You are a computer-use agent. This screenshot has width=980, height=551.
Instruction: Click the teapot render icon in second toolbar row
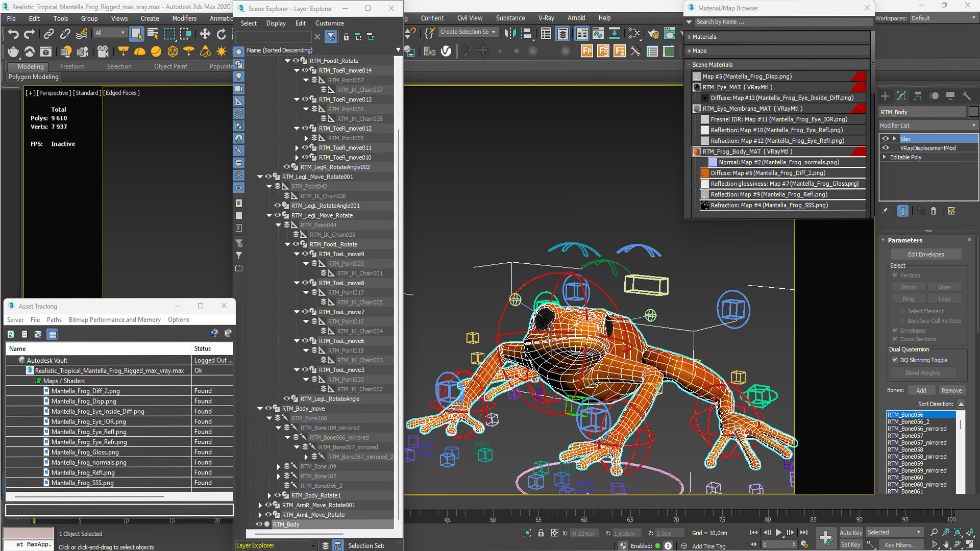(13, 52)
